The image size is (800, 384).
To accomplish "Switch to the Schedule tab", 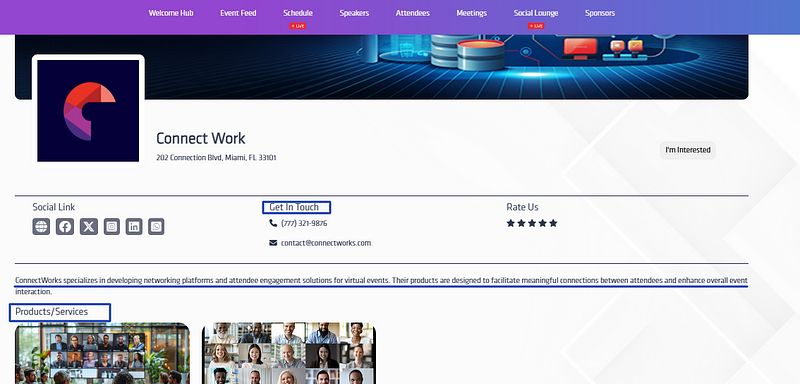I will coord(298,13).
